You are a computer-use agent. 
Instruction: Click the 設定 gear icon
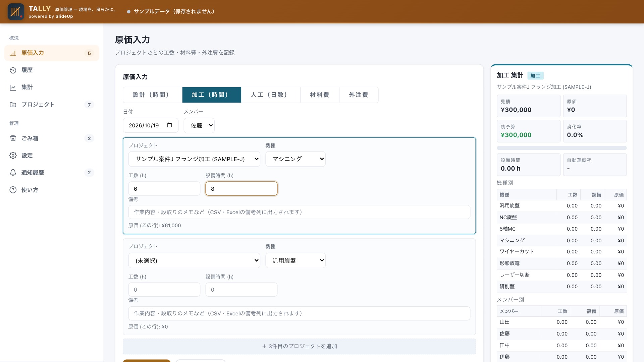pyautogui.click(x=13, y=156)
